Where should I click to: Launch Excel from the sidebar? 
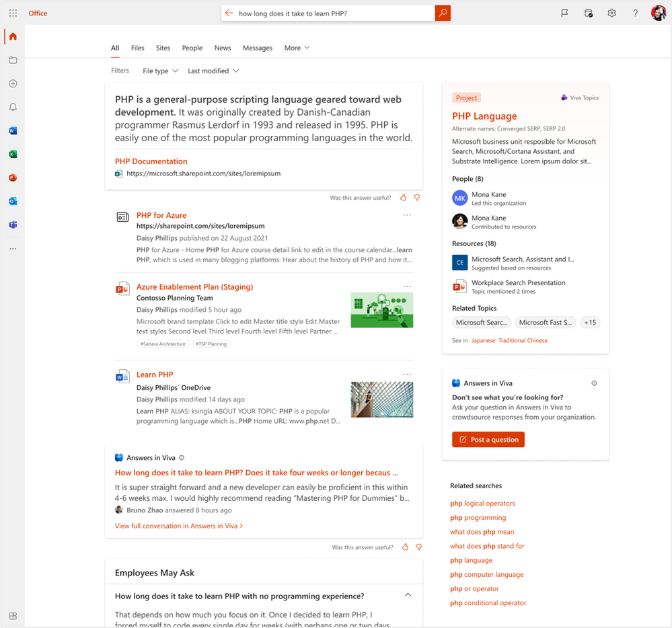(x=13, y=154)
